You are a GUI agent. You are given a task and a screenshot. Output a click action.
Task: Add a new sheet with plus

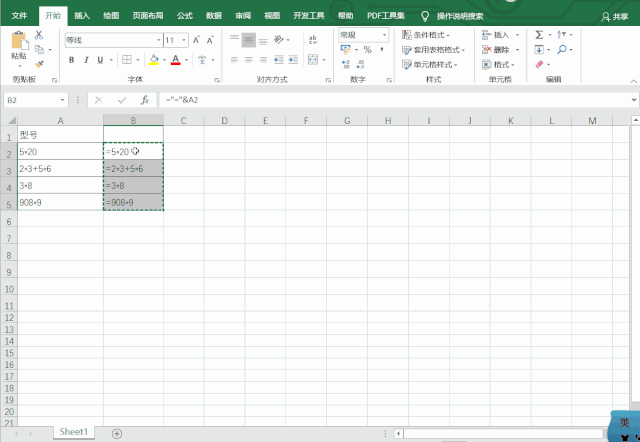pyautogui.click(x=117, y=433)
